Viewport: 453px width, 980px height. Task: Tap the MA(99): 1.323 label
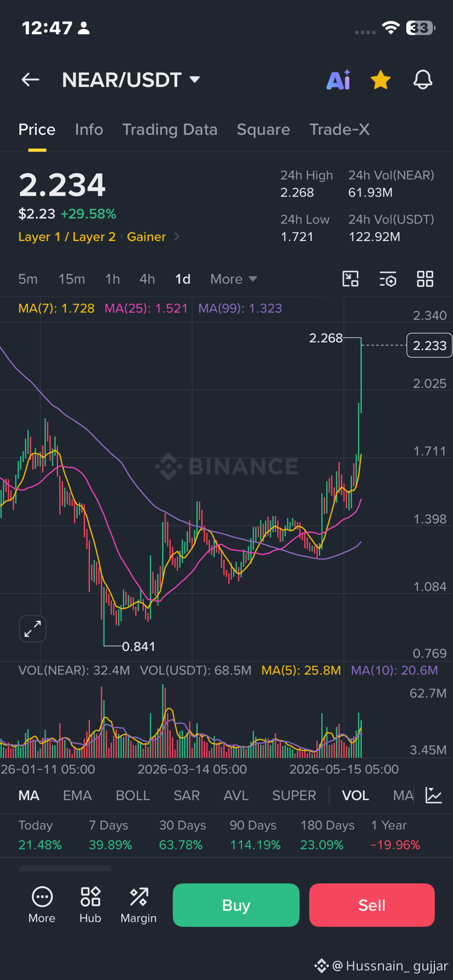[x=240, y=308]
